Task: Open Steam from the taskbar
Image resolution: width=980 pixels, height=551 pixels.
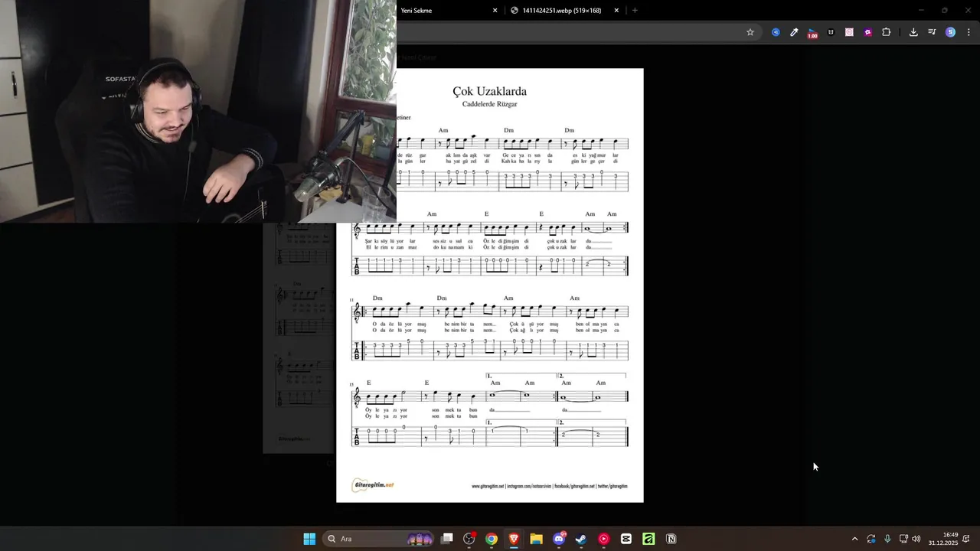Action: pos(581,539)
